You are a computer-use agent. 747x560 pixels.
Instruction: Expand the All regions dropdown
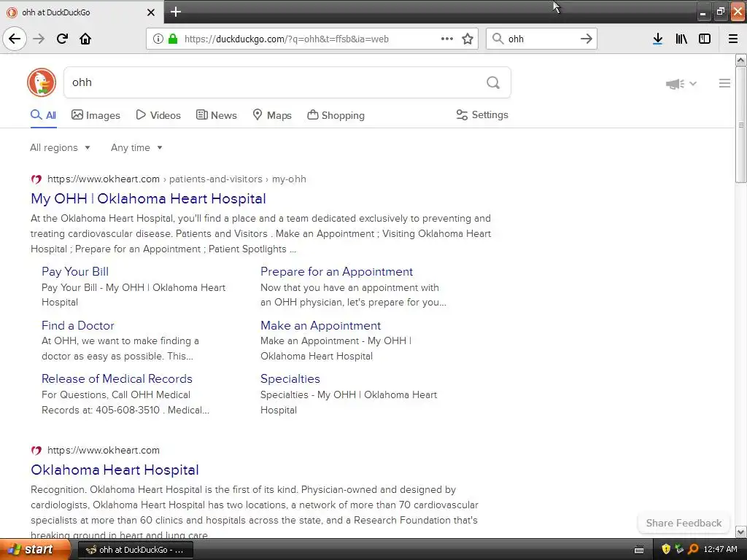(x=60, y=147)
